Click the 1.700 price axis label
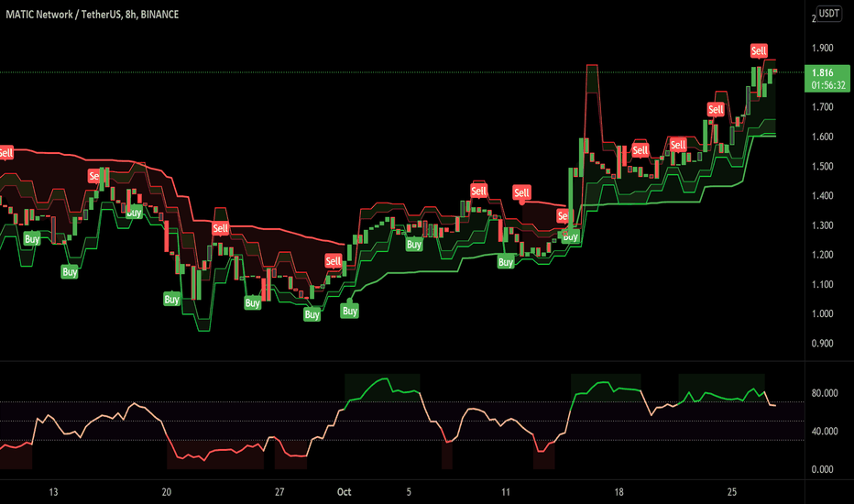This screenshot has height=504, width=854. tap(823, 107)
